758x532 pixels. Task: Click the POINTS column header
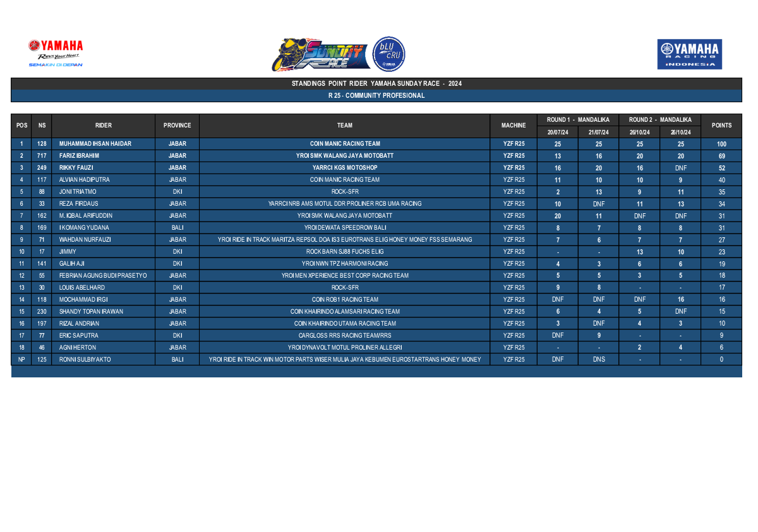pyautogui.click(x=721, y=126)
